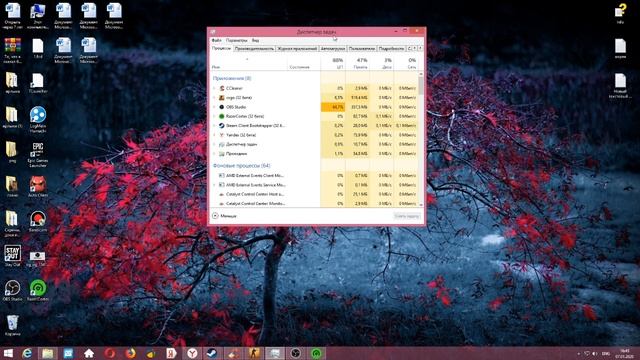Sort by the Состояние column header
The width and height of the screenshot is (640, 360).
tap(303, 63)
